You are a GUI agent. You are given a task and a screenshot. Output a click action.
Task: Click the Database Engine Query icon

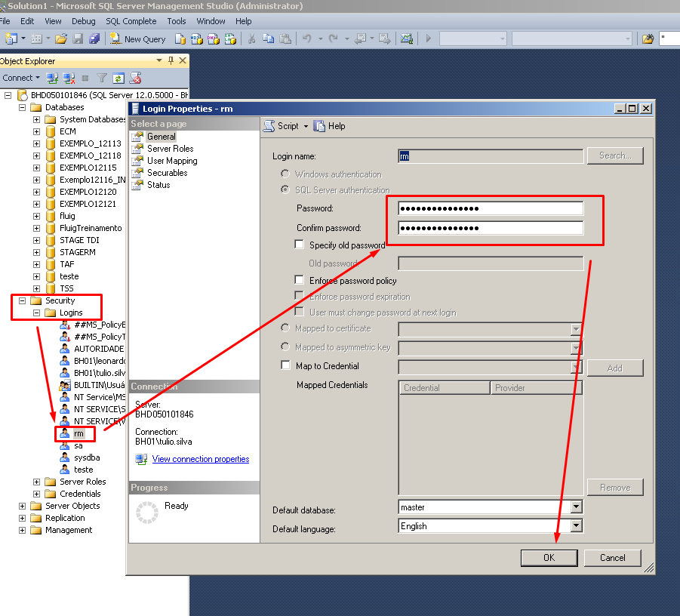pyautogui.click(x=180, y=39)
